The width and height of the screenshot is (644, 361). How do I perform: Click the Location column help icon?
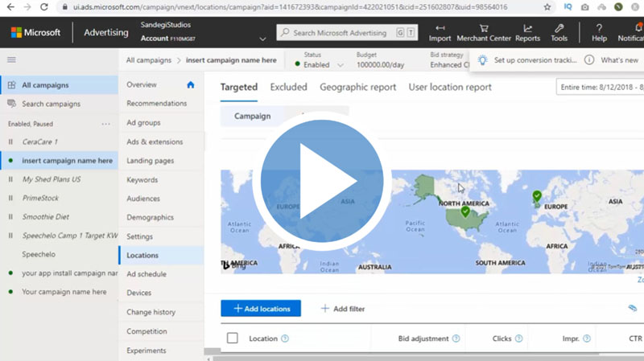tap(285, 338)
